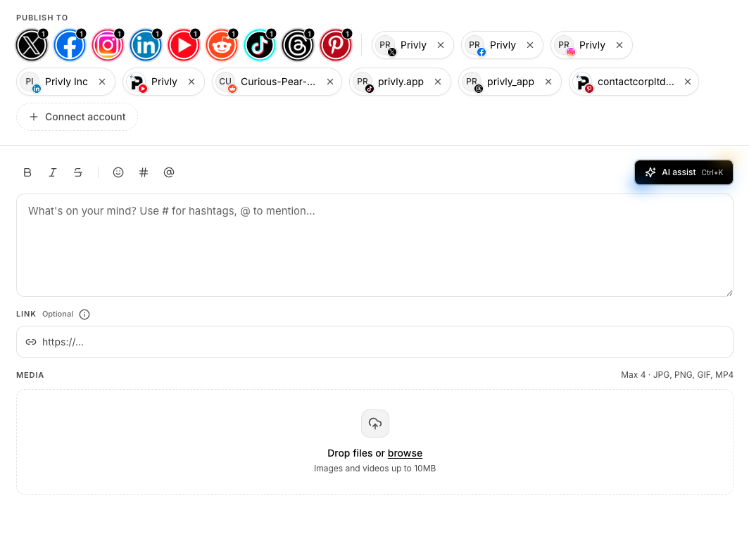Click the Connect account button
Screen dimensions: 749x560
(77, 117)
